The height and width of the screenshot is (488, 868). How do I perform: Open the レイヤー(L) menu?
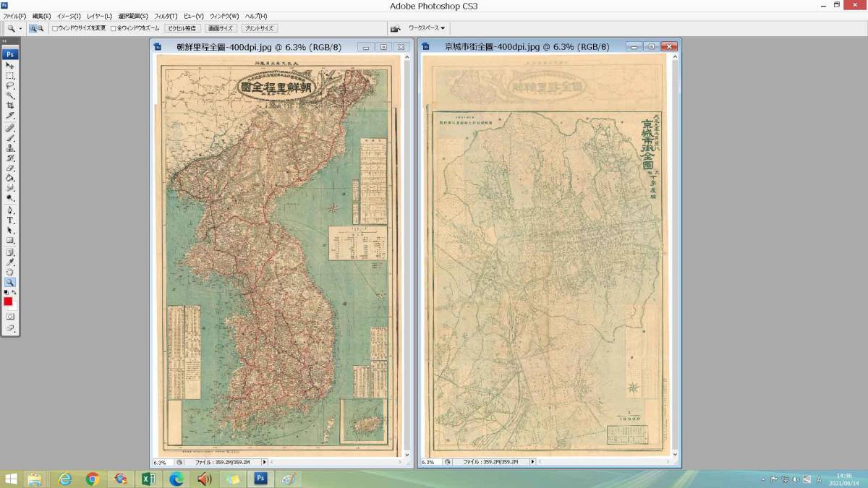click(99, 16)
